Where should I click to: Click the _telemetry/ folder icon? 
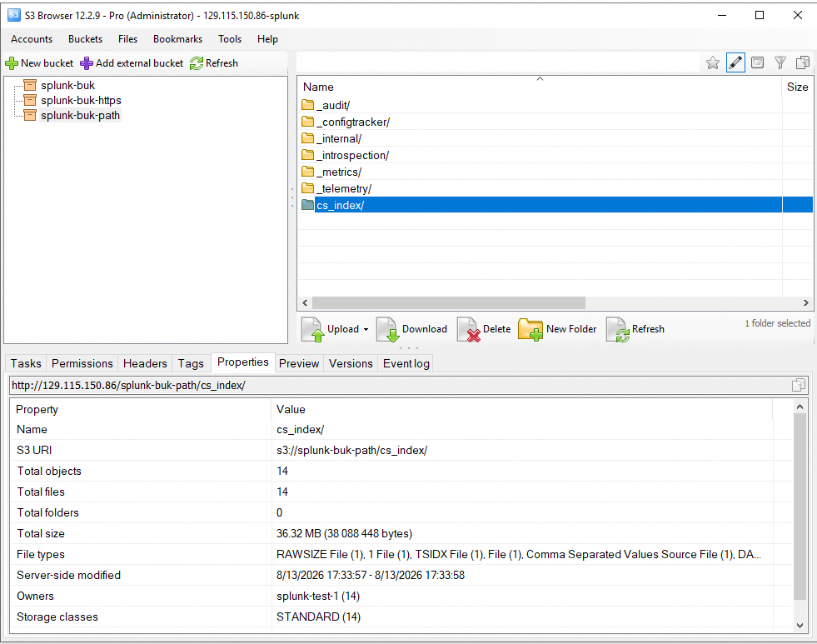(308, 188)
